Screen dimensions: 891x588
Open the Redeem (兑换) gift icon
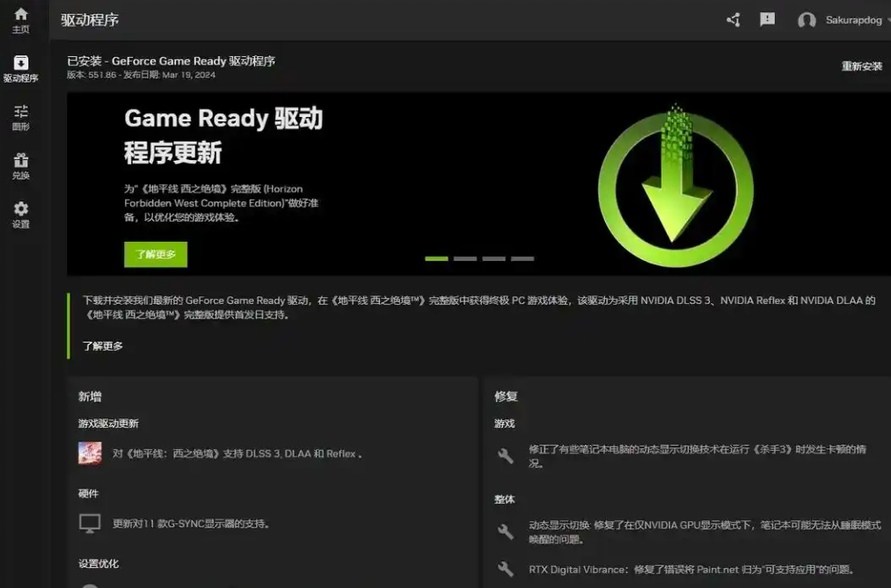click(21, 166)
